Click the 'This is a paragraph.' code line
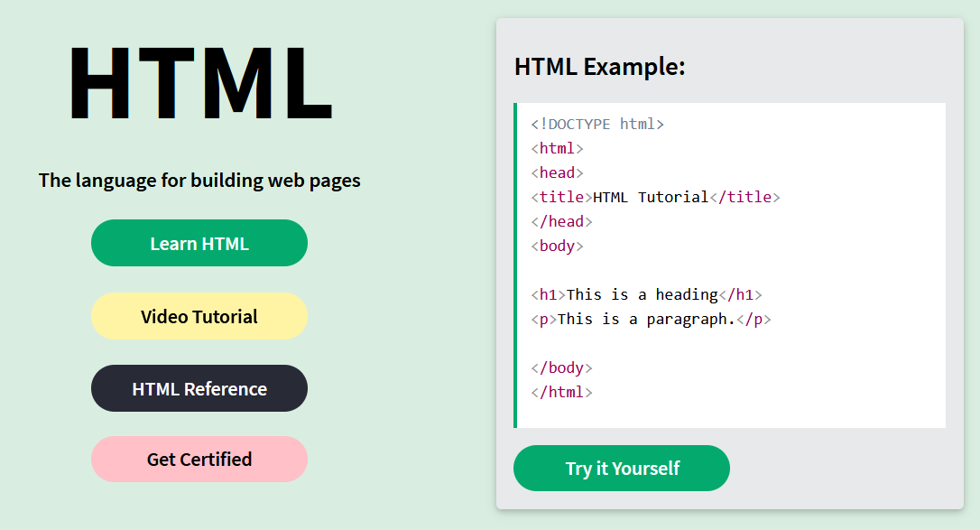 pos(651,320)
